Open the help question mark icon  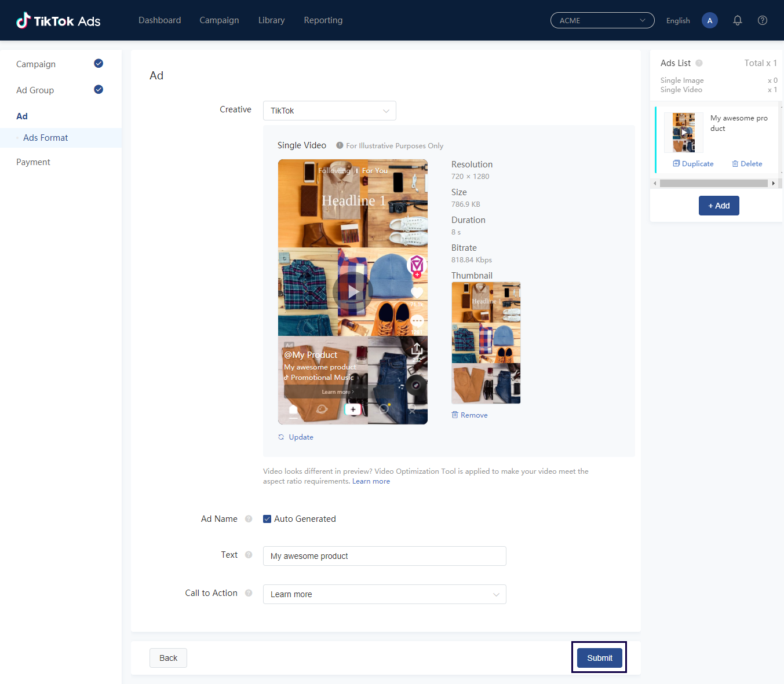763,20
